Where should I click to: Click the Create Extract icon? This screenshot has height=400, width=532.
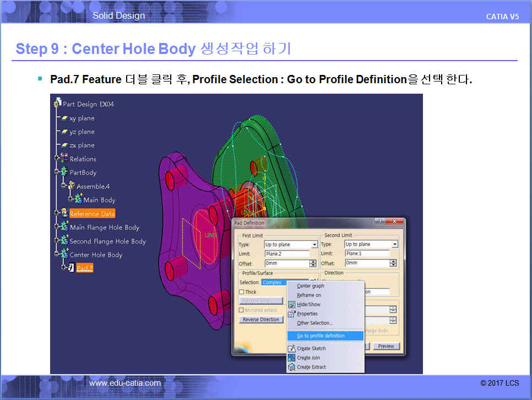pyautogui.click(x=292, y=367)
